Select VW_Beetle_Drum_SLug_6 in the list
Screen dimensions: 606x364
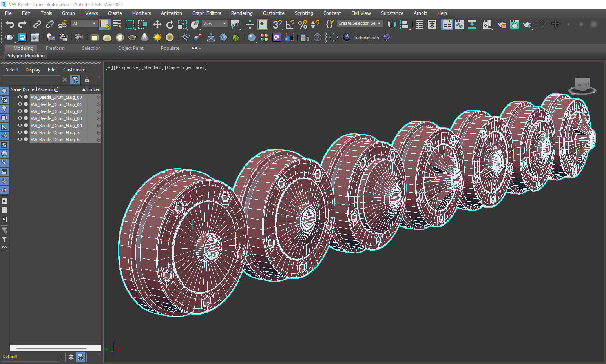55,140
